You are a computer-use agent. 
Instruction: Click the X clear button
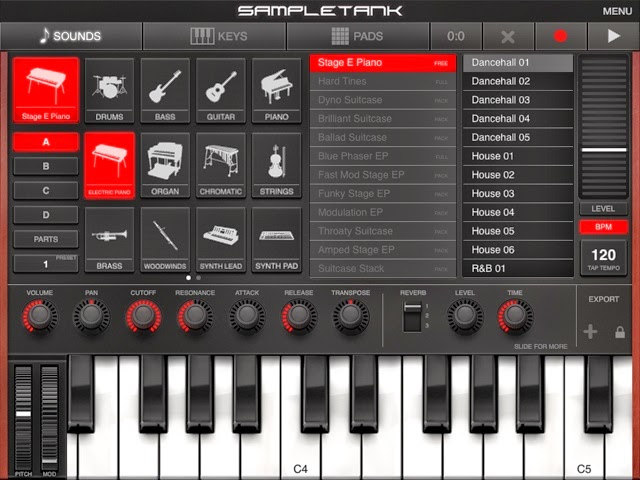point(508,36)
